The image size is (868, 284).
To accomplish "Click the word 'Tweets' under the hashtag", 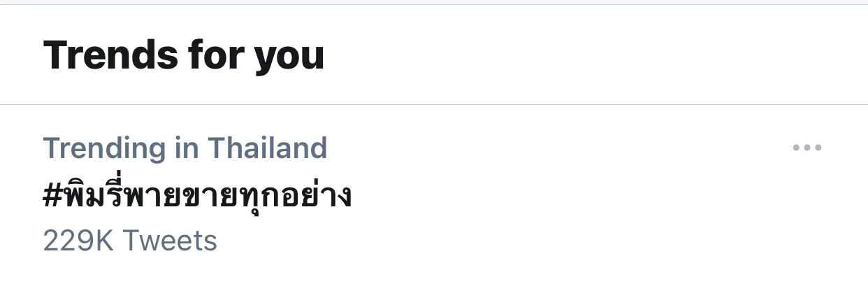I will (171, 241).
